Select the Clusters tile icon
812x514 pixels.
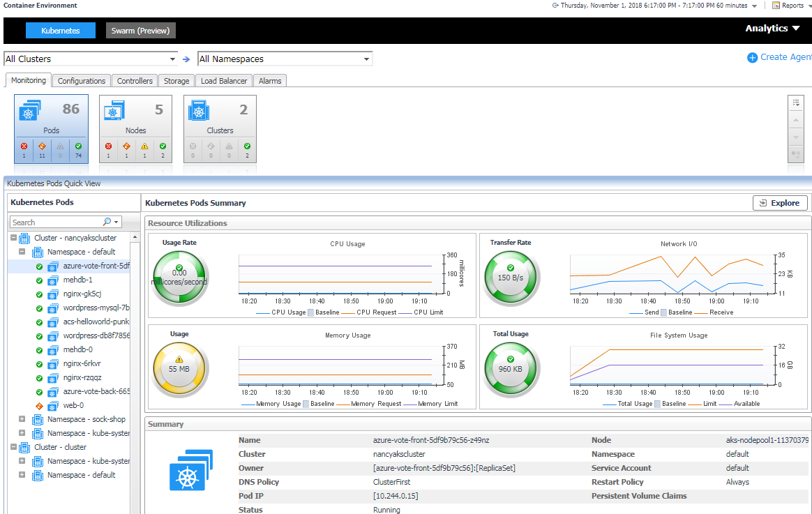tap(199, 111)
